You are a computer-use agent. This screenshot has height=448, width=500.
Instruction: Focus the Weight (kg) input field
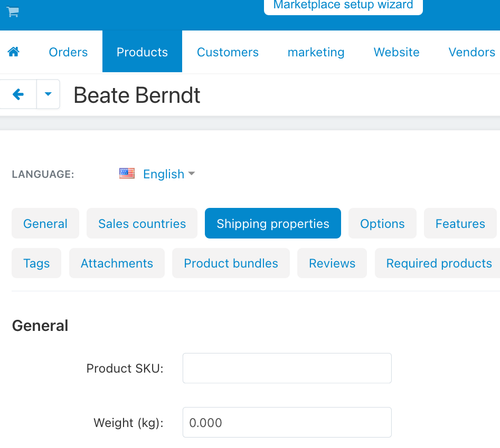click(287, 422)
